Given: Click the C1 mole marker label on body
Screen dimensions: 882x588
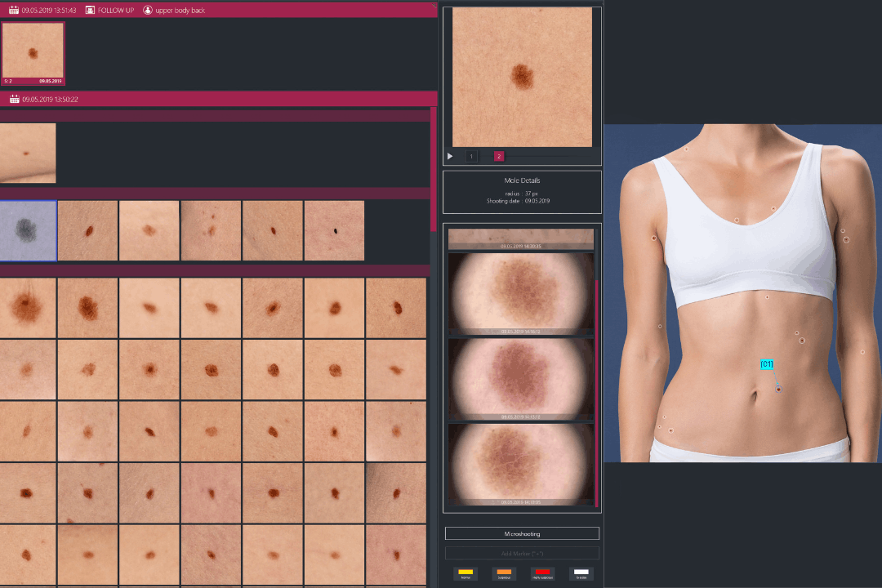Looking at the screenshot, I should coord(767,363).
